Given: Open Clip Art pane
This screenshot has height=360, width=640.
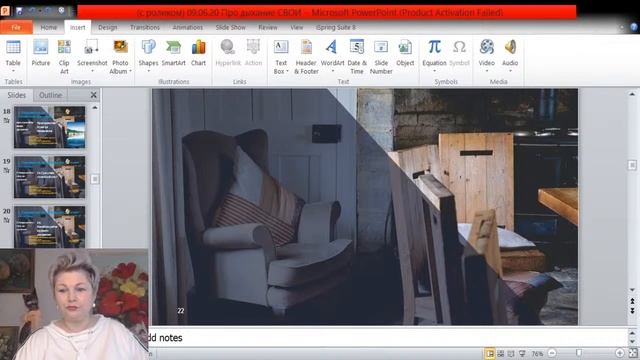Looking at the screenshot, I should (x=64, y=56).
